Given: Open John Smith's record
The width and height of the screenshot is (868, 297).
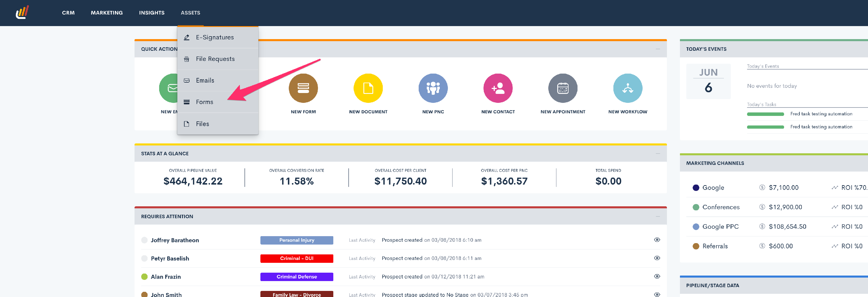Looking at the screenshot, I should click(166, 295).
